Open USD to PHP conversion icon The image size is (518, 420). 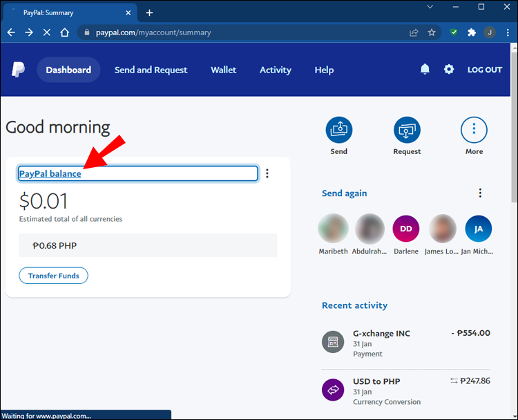click(333, 390)
